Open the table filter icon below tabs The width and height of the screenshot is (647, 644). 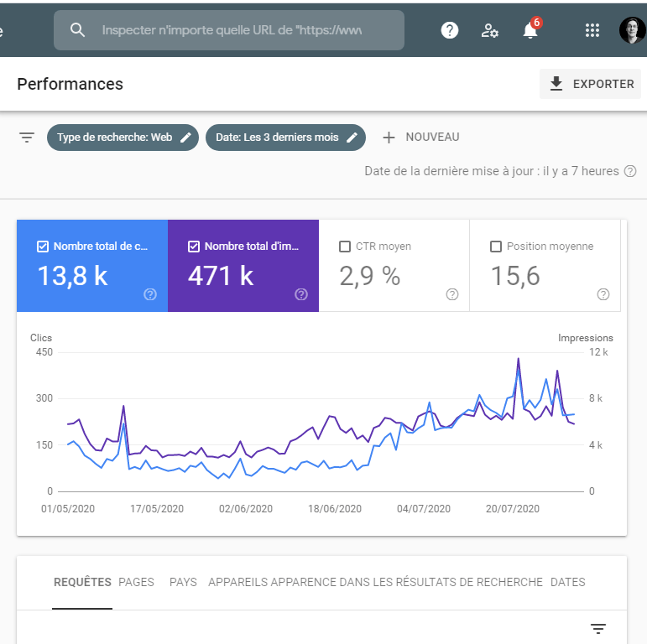pyautogui.click(x=598, y=629)
